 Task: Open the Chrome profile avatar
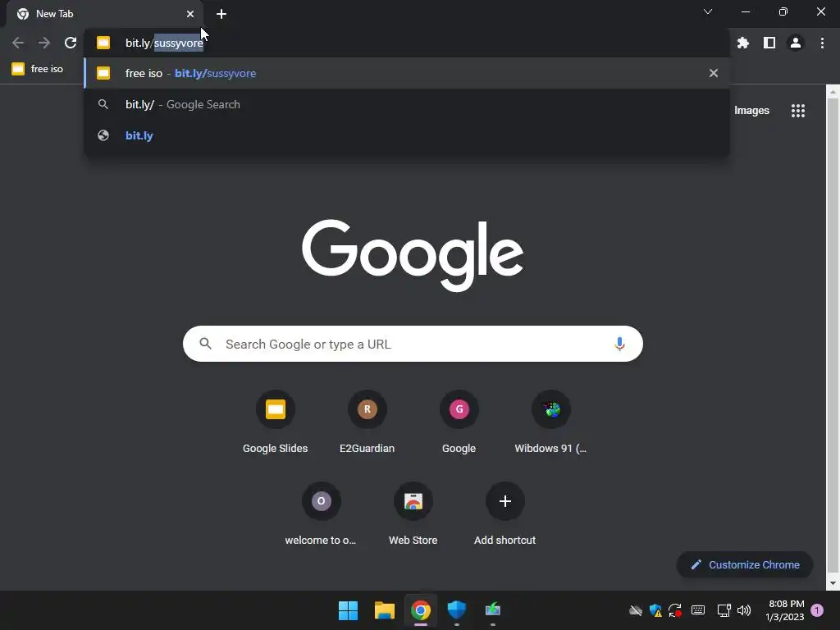click(796, 43)
